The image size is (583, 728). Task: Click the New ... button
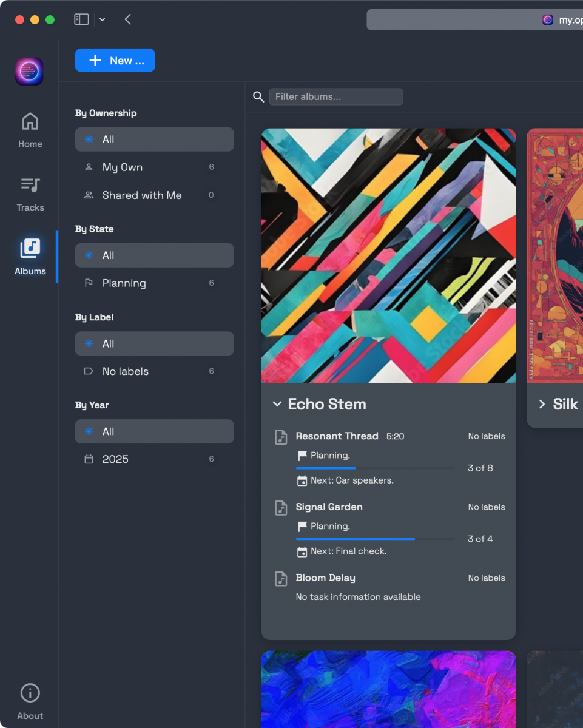pos(115,60)
